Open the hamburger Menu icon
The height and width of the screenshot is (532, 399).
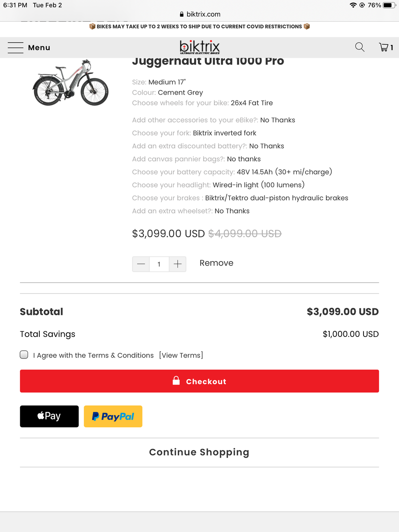point(16,48)
